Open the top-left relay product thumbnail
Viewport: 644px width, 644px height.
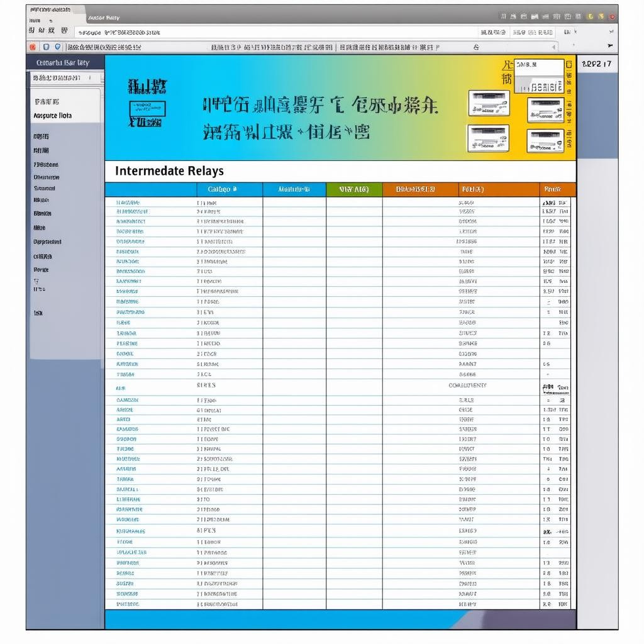coord(489,103)
